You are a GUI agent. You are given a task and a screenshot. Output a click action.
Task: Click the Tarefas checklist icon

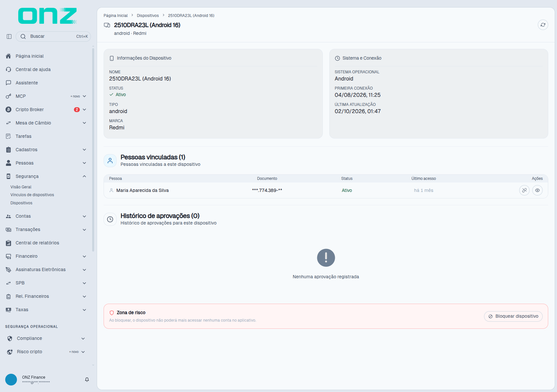(x=8, y=136)
